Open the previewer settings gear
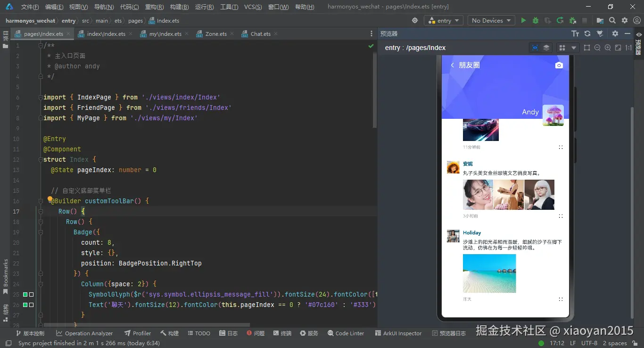 tap(615, 33)
